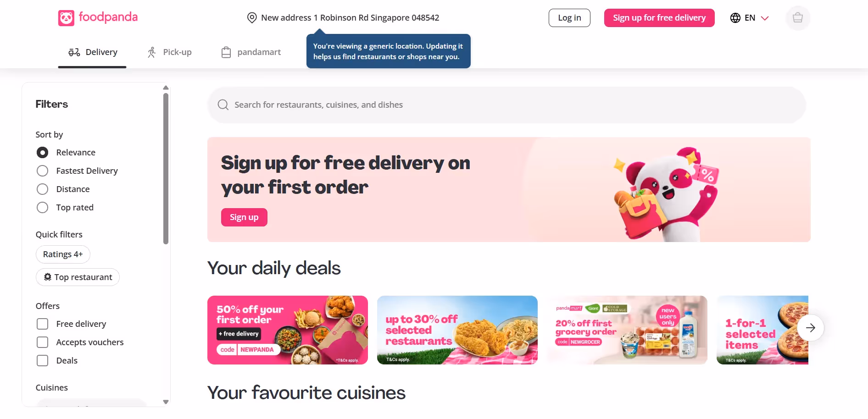Click the Log in button

pyautogui.click(x=569, y=18)
